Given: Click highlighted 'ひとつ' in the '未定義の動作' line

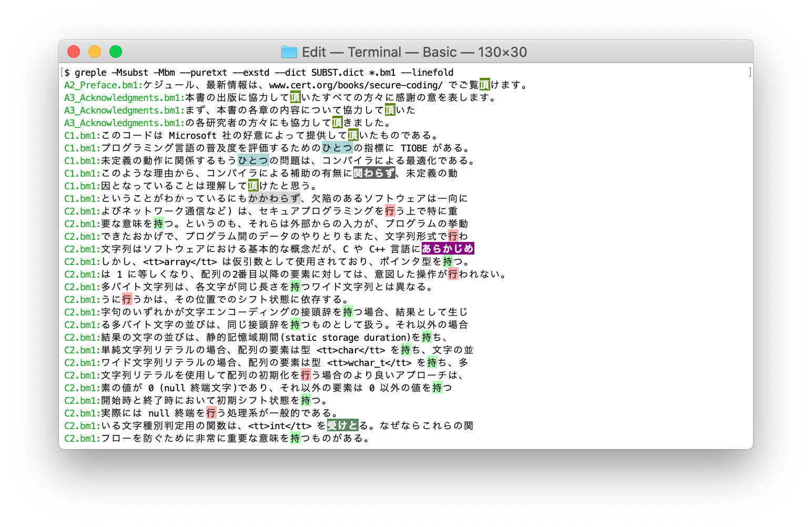Looking at the screenshot, I should (253, 161).
